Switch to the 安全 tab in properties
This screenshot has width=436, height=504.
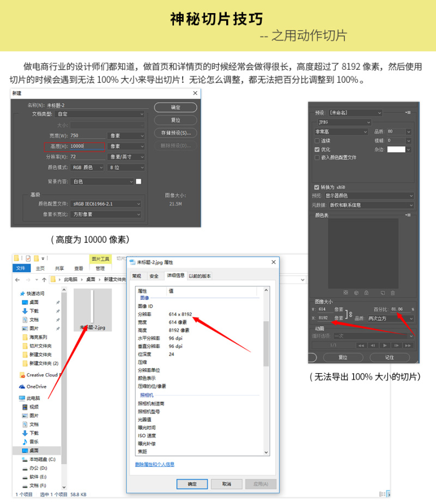[154, 276]
